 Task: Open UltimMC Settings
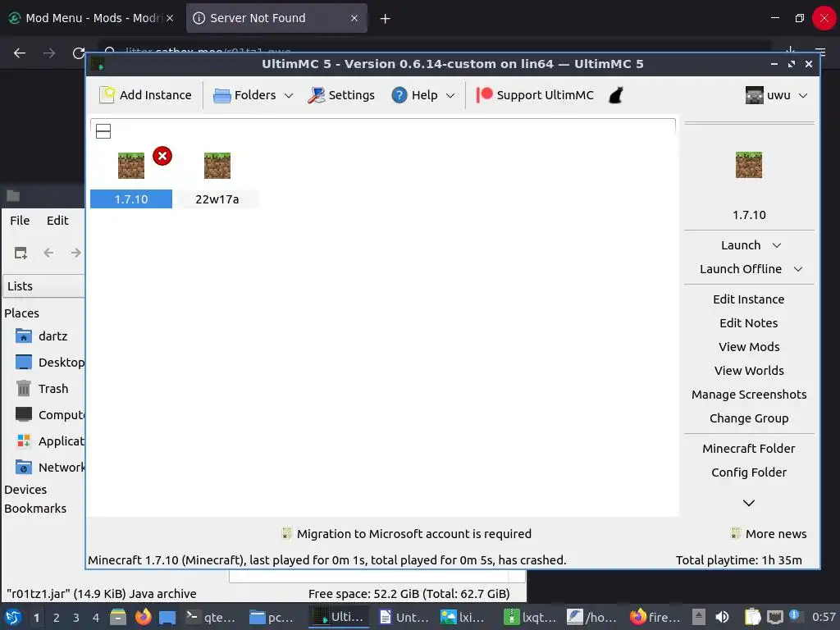341,95
